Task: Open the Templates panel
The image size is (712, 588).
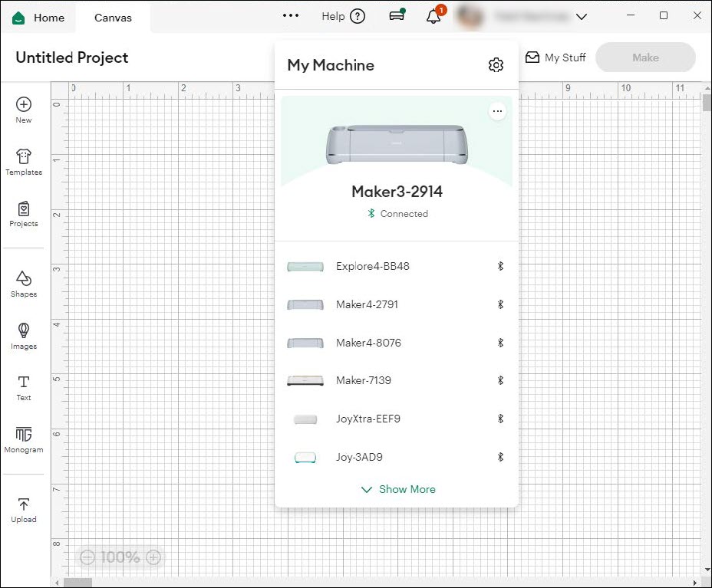Action: pos(24,162)
